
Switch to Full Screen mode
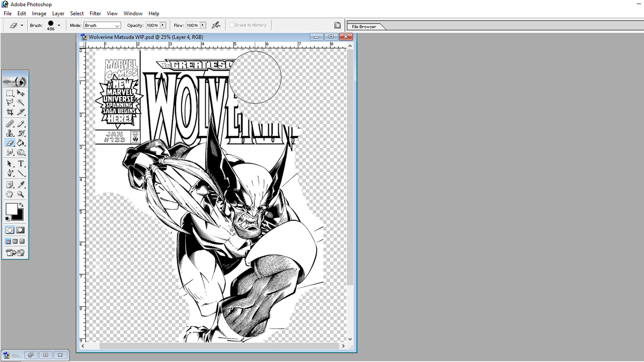click(22, 241)
